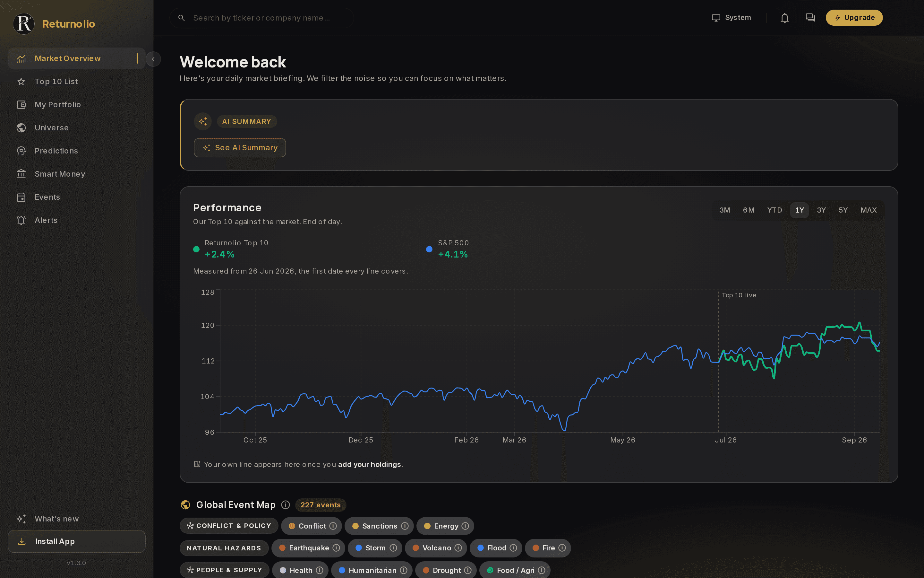Screen dimensions: 924x578
Task: Show info for Volcano filter
Action: [x=458, y=548]
